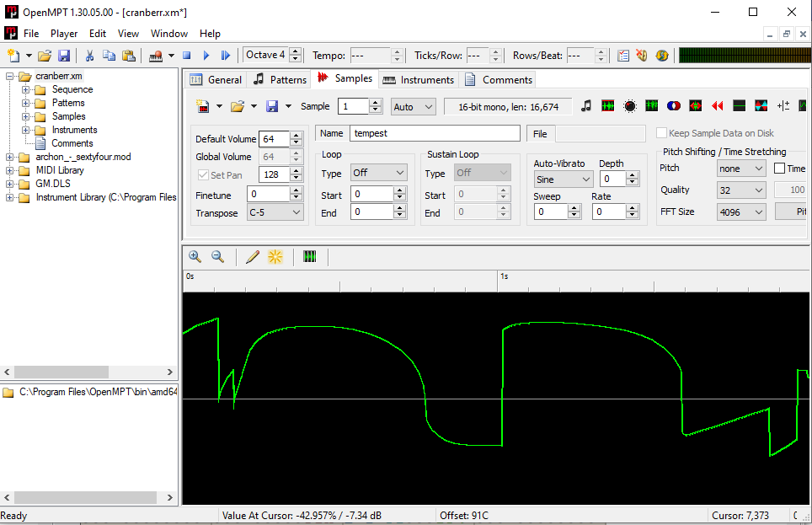
Task: Click the Save sample floppy icon
Action: [272, 106]
